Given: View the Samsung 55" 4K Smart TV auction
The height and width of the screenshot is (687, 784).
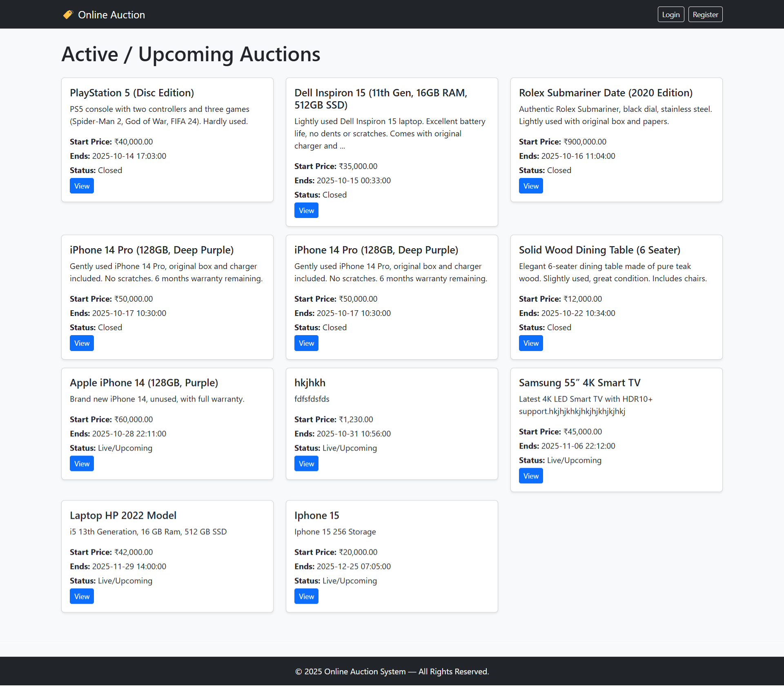Looking at the screenshot, I should [530, 476].
